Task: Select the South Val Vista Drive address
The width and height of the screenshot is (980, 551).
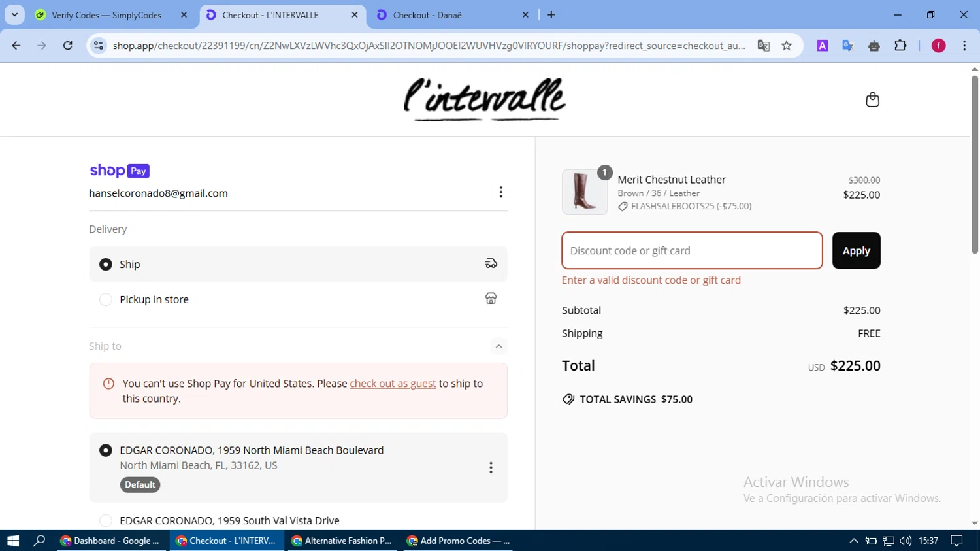Action: click(106, 521)
